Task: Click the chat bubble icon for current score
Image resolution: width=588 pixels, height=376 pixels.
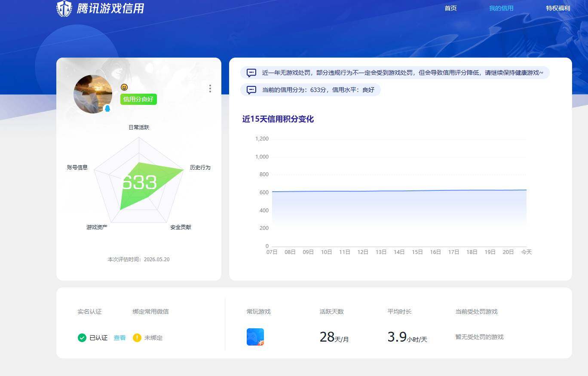Action: (251, 90)
